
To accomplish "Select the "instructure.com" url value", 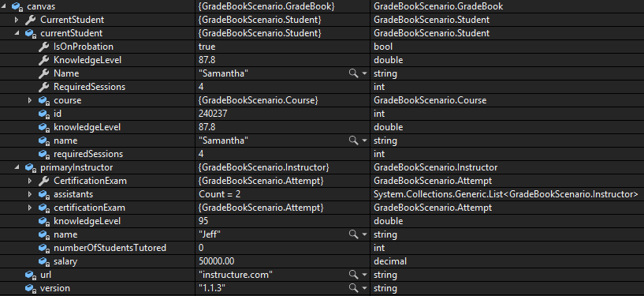I will click(236, 275).
